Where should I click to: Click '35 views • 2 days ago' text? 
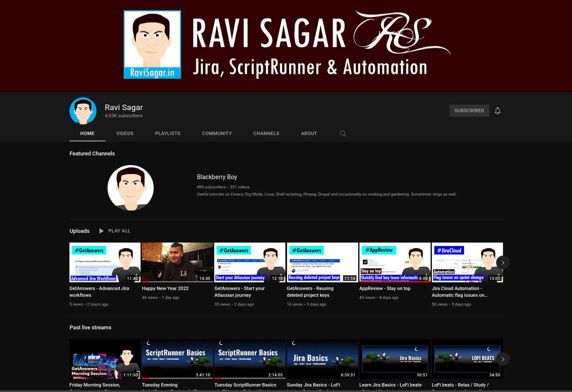click(234, 304)
